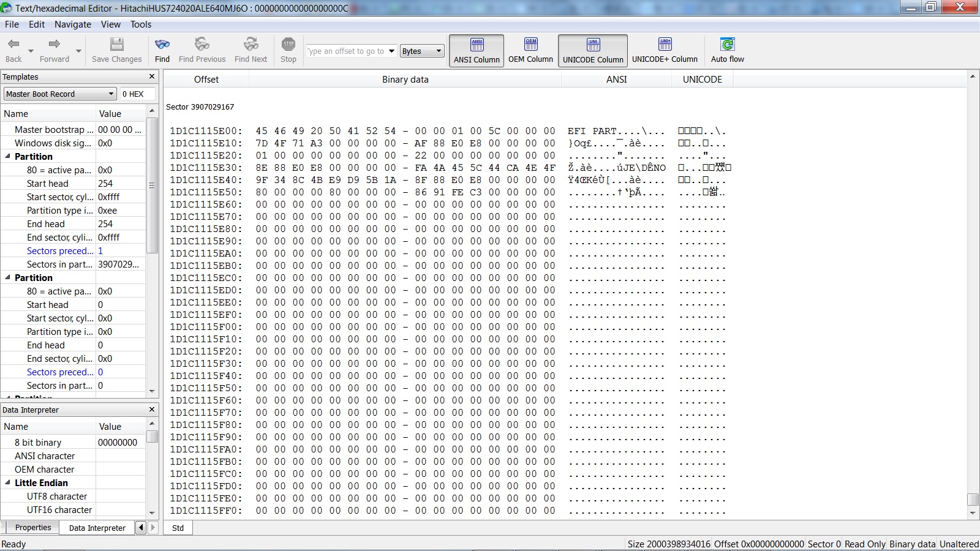Select the Sectors in partition 3907029 row
This screenshot has width=980, height=551.
73,264
